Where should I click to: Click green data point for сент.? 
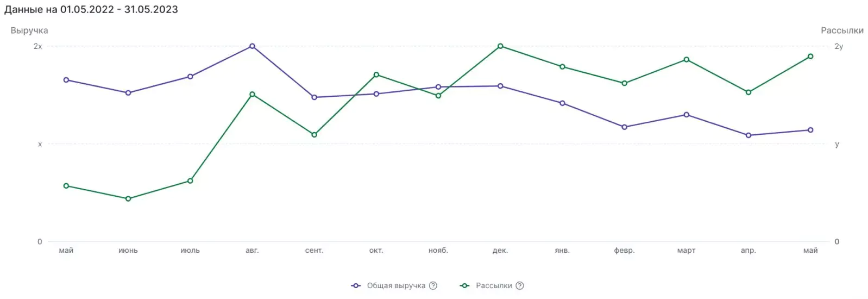pyautogui.click(x=315, y=135)
